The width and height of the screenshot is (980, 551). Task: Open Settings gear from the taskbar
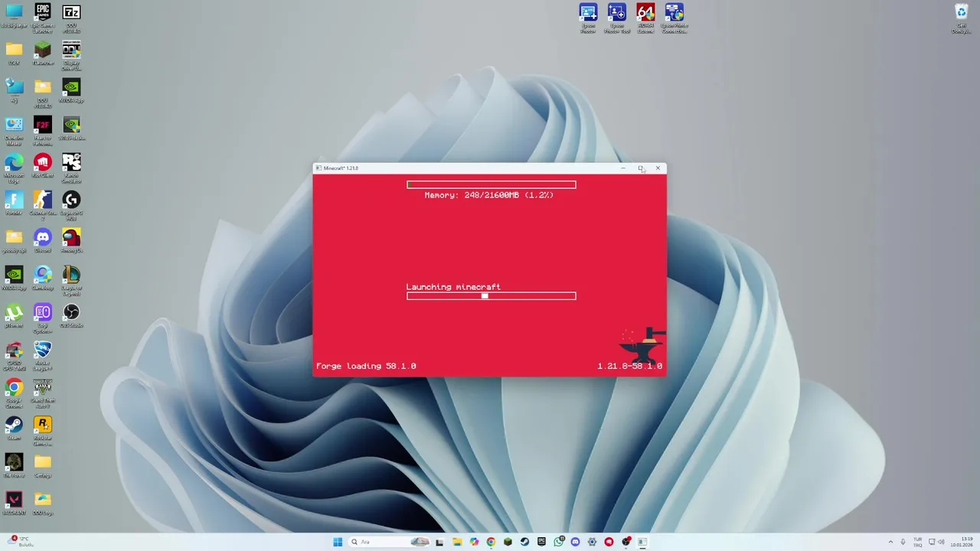point(592,542)
